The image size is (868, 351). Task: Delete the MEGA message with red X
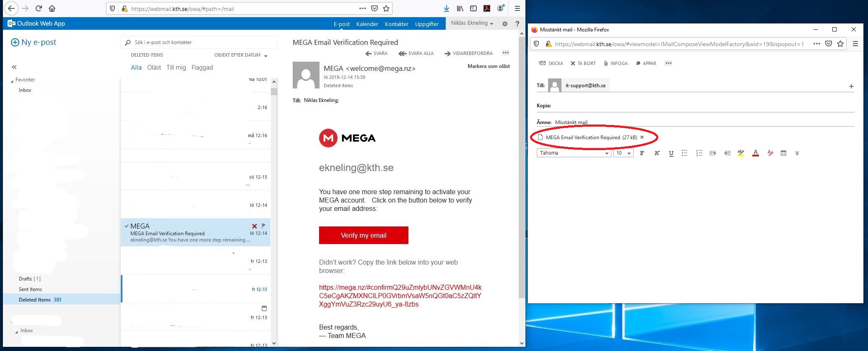click(x=255, y=226)
